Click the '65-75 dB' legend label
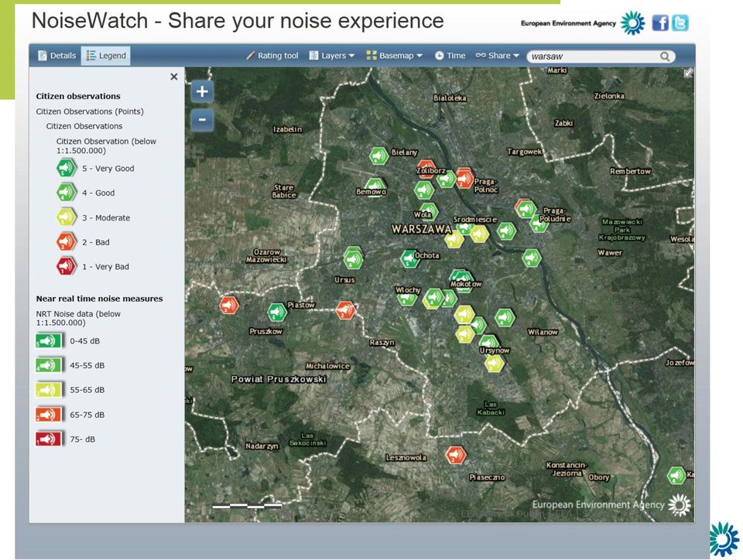 pyautogui.click(x=87, y=415)
